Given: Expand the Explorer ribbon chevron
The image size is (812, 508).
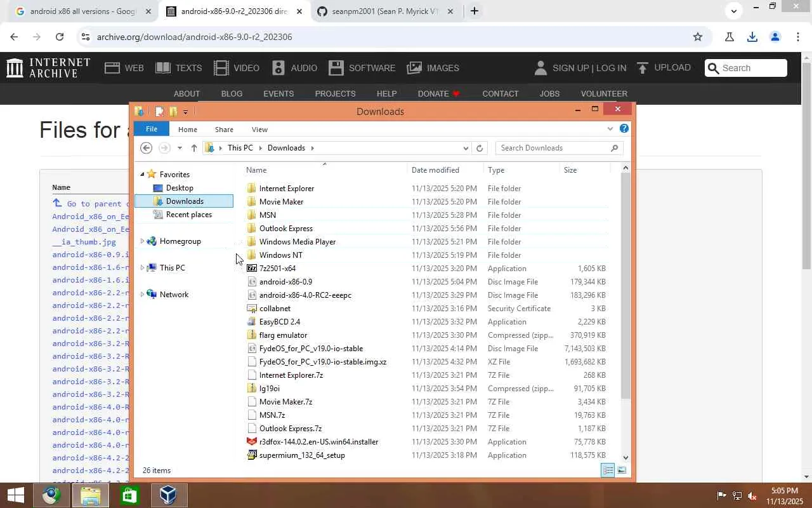Looking at the screenshot, I should tap(610, 129).
